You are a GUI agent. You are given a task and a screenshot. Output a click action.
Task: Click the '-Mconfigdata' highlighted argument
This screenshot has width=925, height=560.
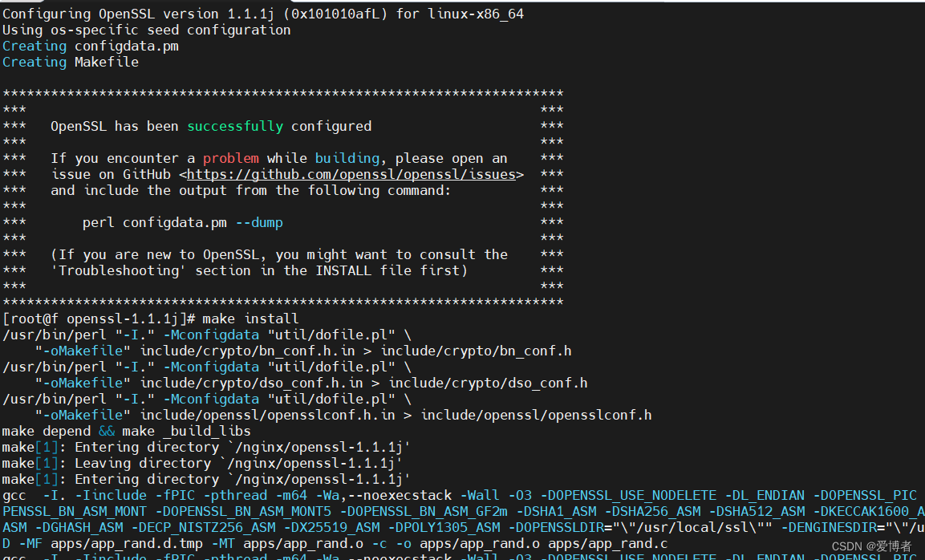[210, 335]
